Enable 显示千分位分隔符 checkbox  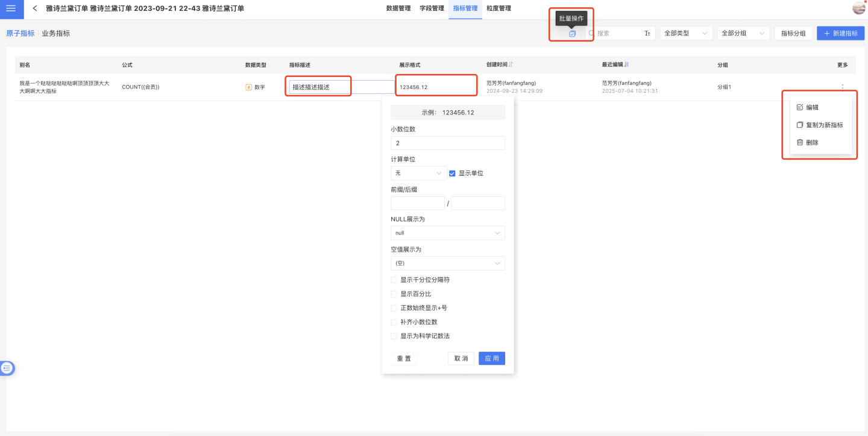pyautogui.click(x=394, y=280)
